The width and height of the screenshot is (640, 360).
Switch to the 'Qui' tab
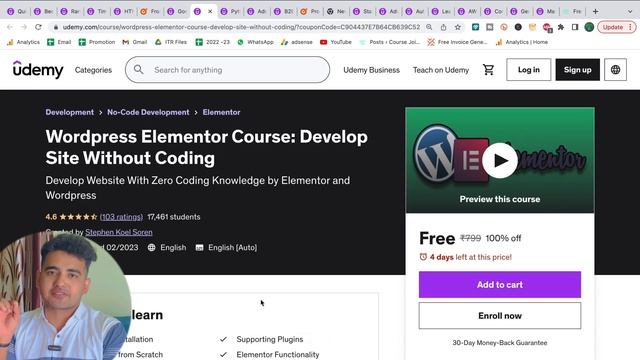[17, 11]
